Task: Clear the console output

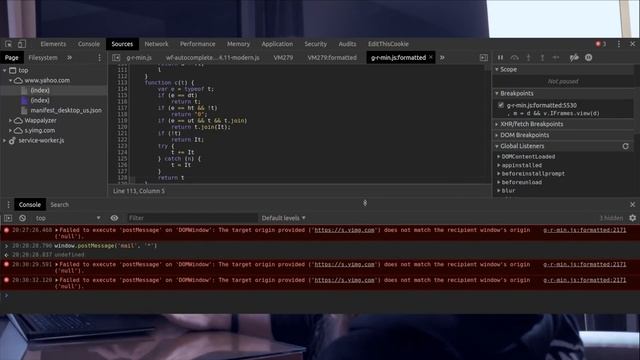Action: point(22,218)
